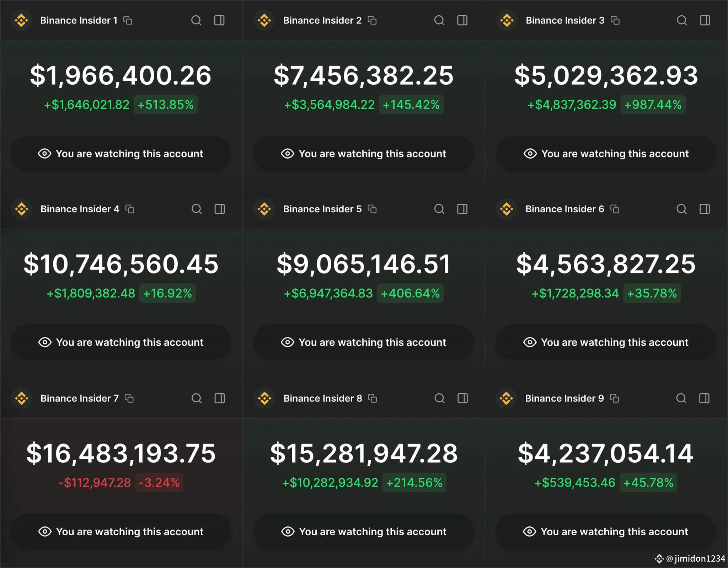The image size is (728, 568).
Task: Toggle watching status for Binance Insider 8
Action: tap(364, 532)
